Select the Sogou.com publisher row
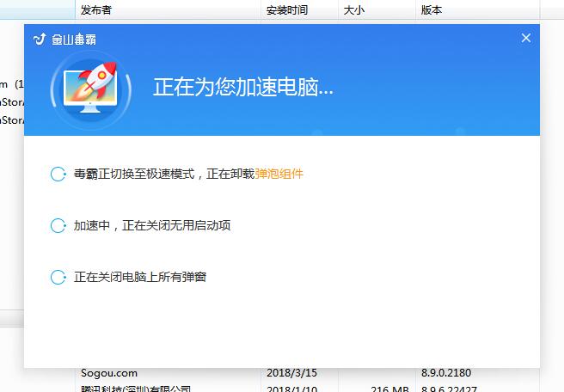Screen dimensions: 564x392 tap(109, 373)
